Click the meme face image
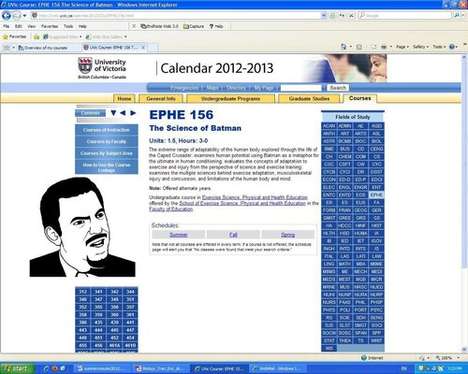Viewport: 468px width, 374px height. click(82, 227)
